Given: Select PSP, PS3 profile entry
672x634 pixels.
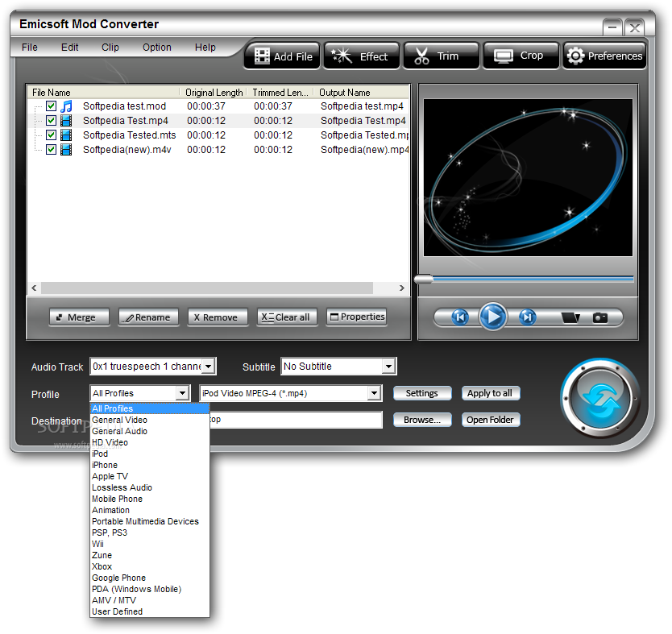Looking at the screenshot, I should coord(150,533).
